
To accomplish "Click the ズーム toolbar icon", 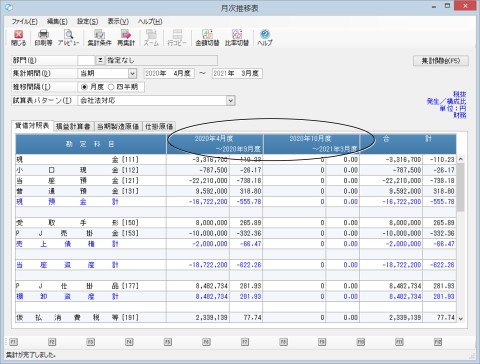I will click(x=151, y=38).
